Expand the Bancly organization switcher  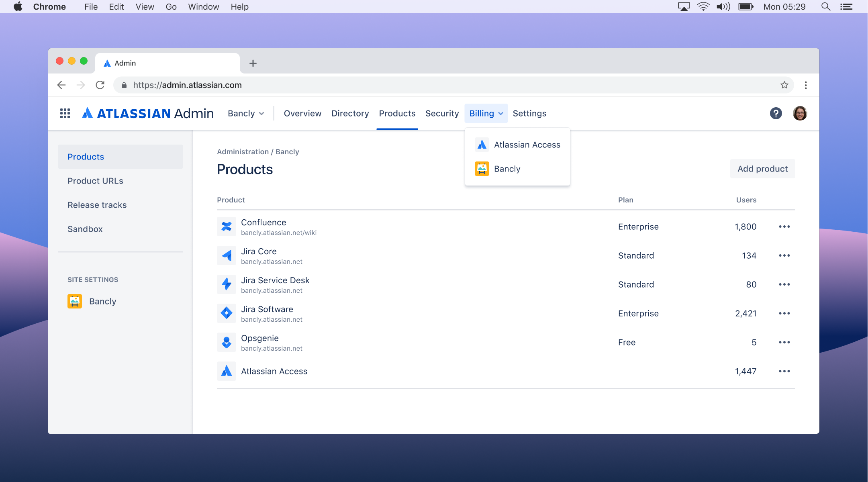click(x=246, y=113)
